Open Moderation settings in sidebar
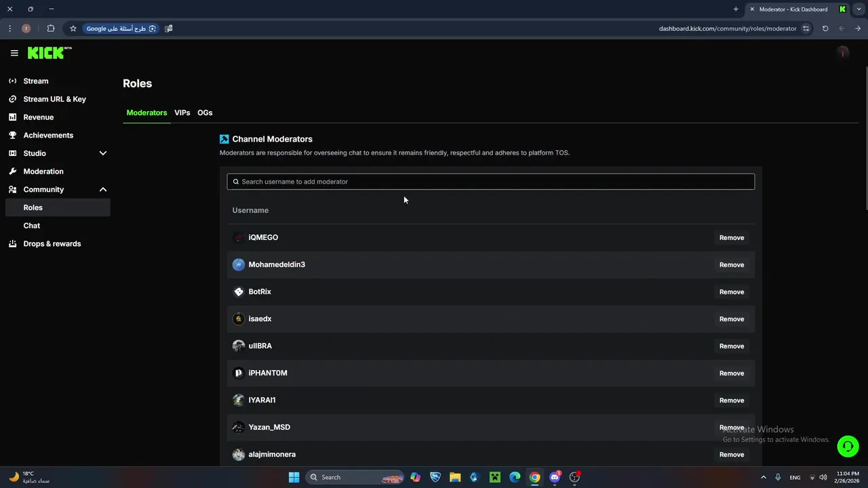The width and height of the screenshot is (868, 488). (43, 171)
